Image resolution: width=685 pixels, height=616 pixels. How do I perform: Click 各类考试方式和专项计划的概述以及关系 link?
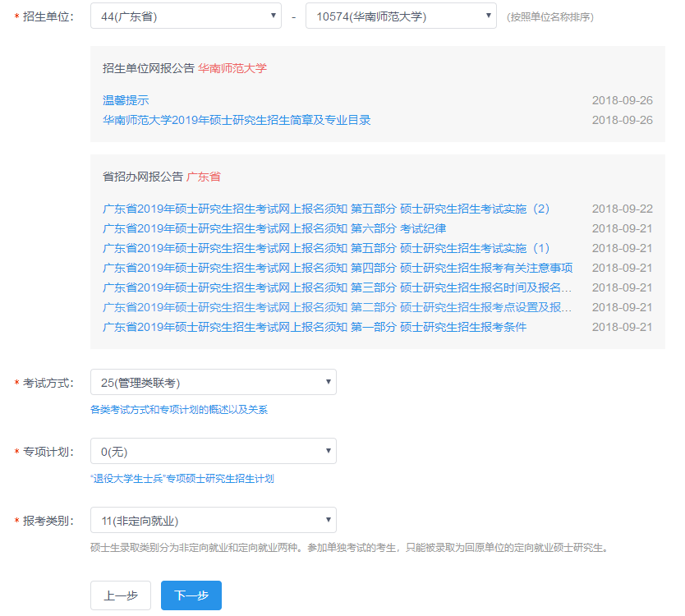coord(178,409)
